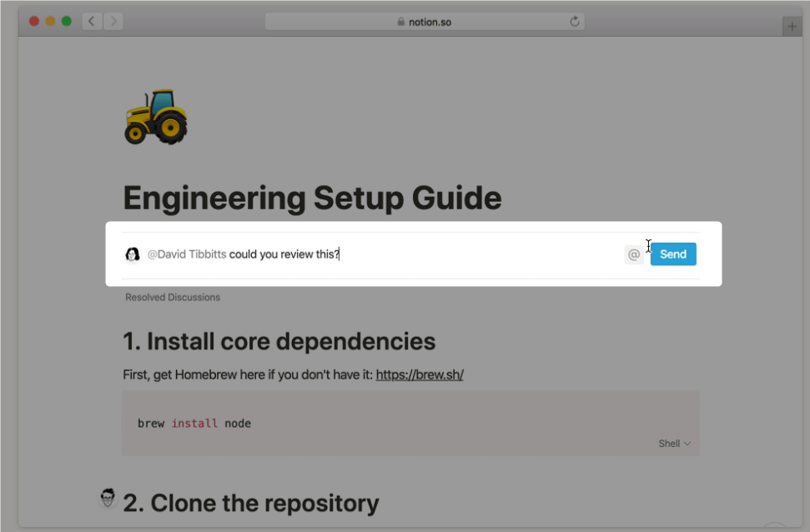
Task: Click the notion.so address bar
Action: click(425, 22)
